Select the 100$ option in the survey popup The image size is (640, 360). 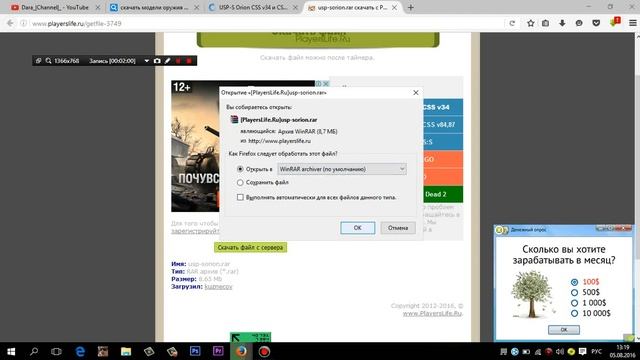pos(574,282)
